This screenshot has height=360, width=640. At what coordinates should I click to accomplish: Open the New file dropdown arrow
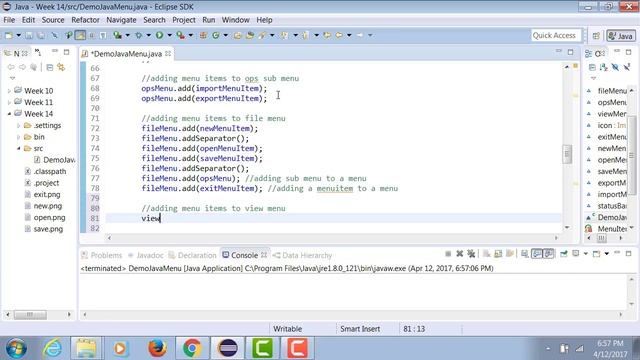click(x=18, y=36)
